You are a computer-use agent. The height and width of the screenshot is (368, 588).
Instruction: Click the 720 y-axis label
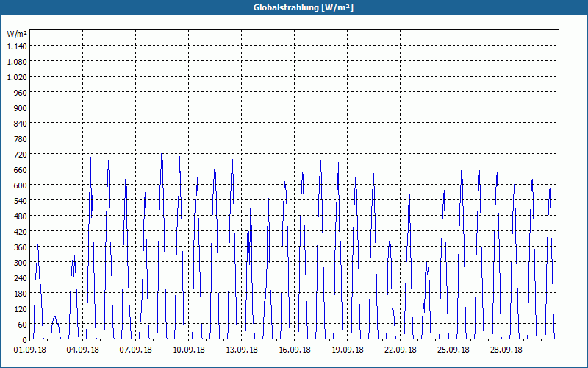tap(21, 155)
